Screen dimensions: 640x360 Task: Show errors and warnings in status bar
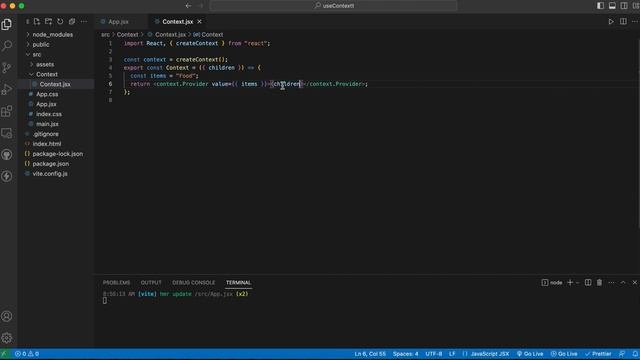click(x=27, y=354)
